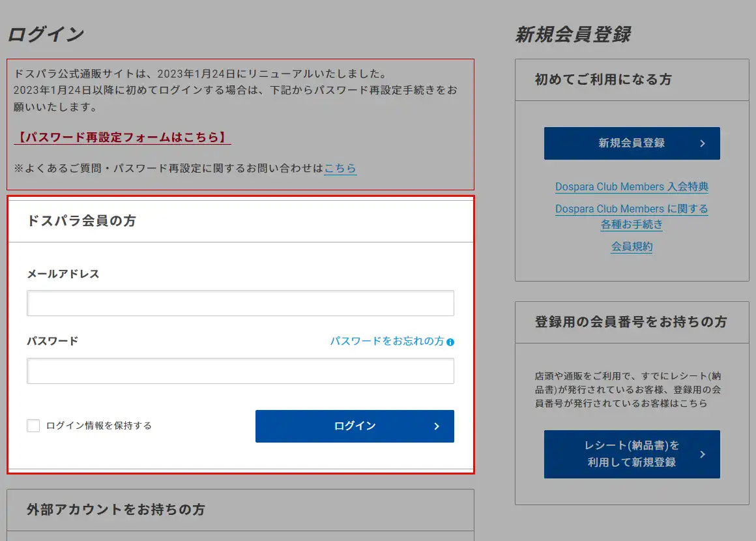Click the ドスパラ会員の方 heading
756x541 pixels.
(x=81, y=221)
